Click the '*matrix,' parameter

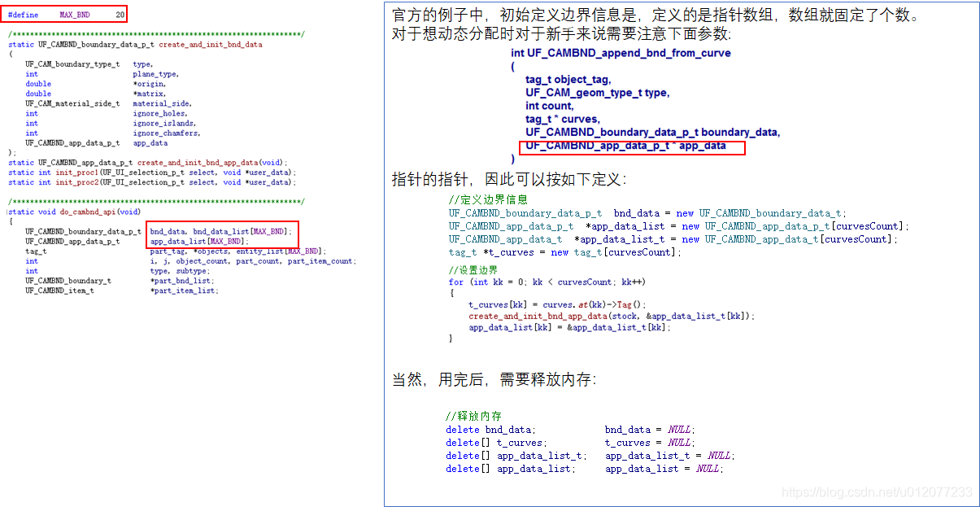[150, 94]
